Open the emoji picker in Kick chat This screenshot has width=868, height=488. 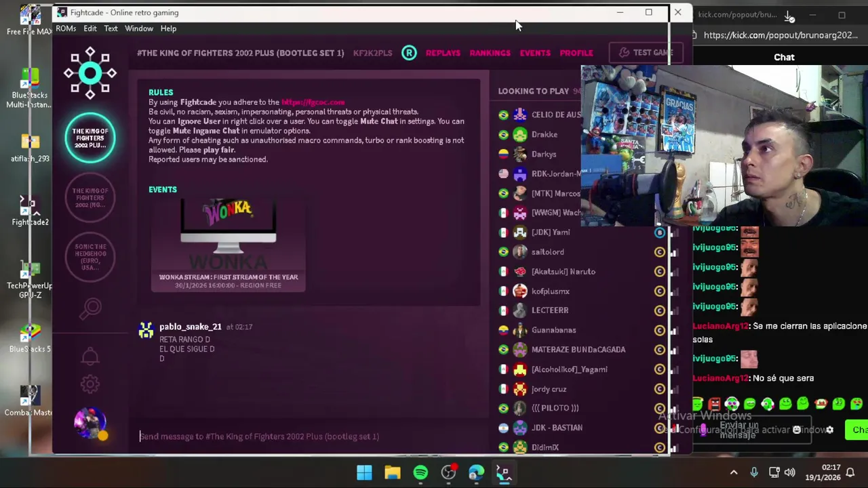[797, 430]
